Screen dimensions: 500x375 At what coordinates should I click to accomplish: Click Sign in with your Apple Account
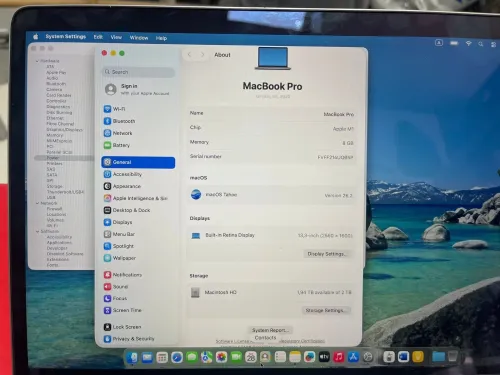pos(138,89)
